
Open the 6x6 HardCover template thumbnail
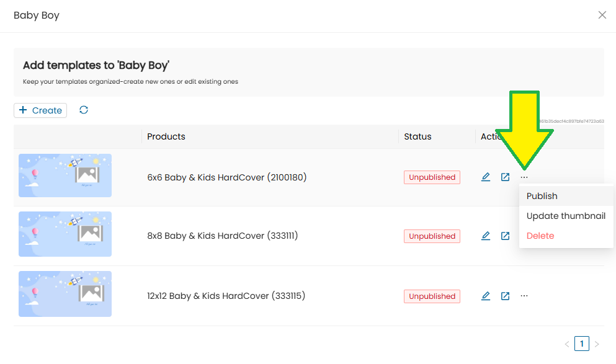tap(65, 175)
